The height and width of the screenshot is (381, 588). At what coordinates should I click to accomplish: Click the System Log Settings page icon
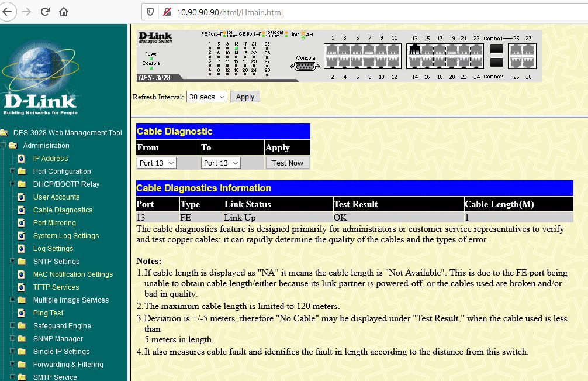pos(22,236)
